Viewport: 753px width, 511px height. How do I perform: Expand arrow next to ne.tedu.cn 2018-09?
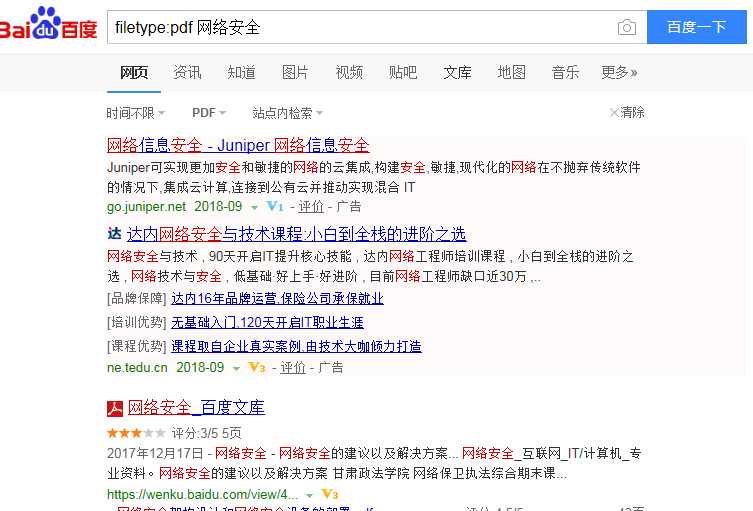[x=236, y=368]
